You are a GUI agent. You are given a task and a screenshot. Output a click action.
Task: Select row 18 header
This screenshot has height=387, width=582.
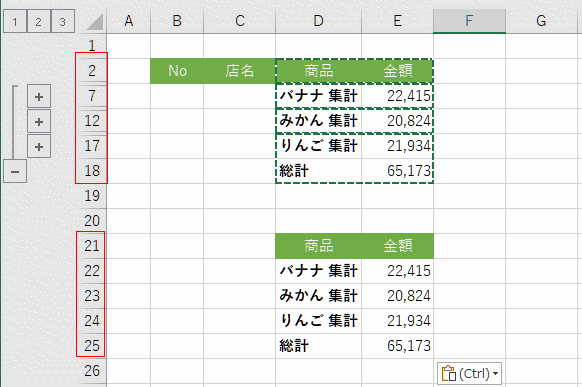point(92,171)
